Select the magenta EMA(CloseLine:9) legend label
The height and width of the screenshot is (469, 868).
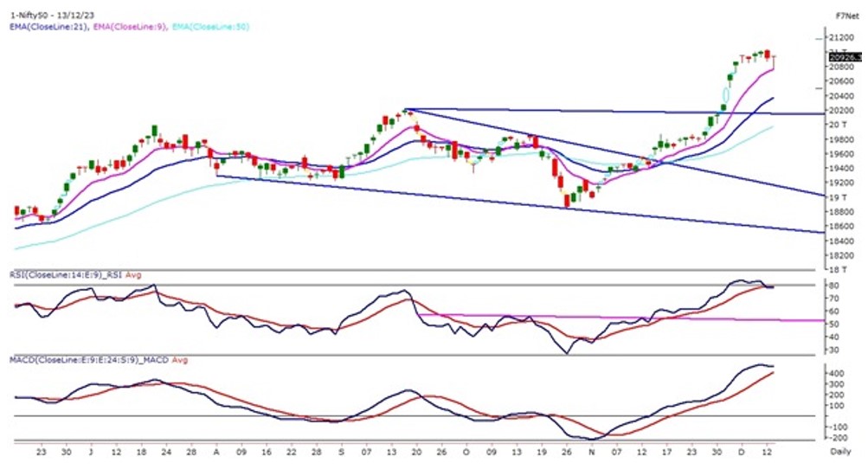(x=130, y=27)
